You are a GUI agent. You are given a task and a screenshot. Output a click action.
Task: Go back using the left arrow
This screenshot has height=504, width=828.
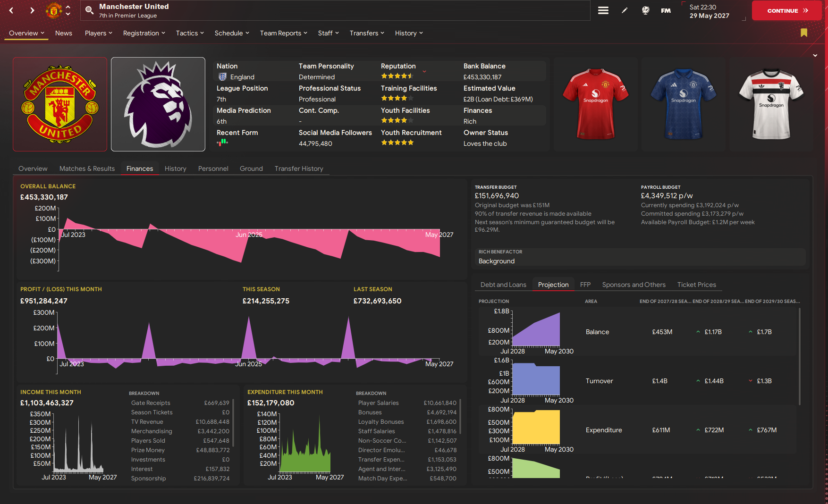click(x=11, y=10)
